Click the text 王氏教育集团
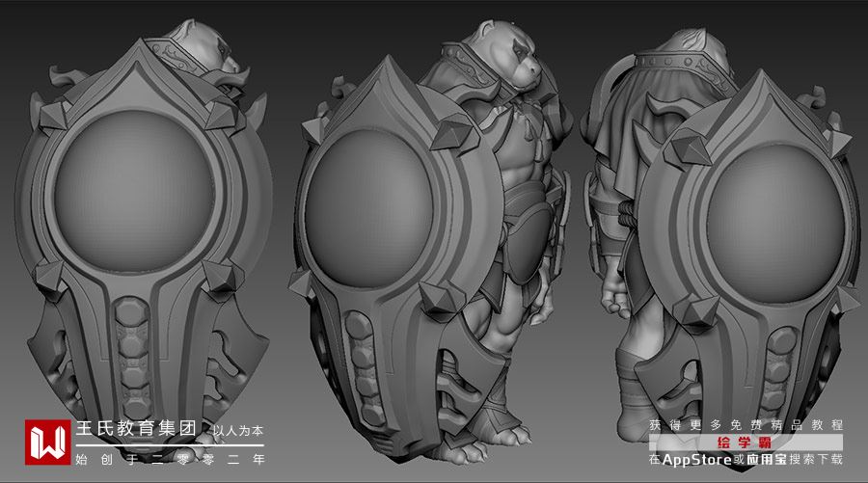The image size is (868, 483). tap(136, 428)
